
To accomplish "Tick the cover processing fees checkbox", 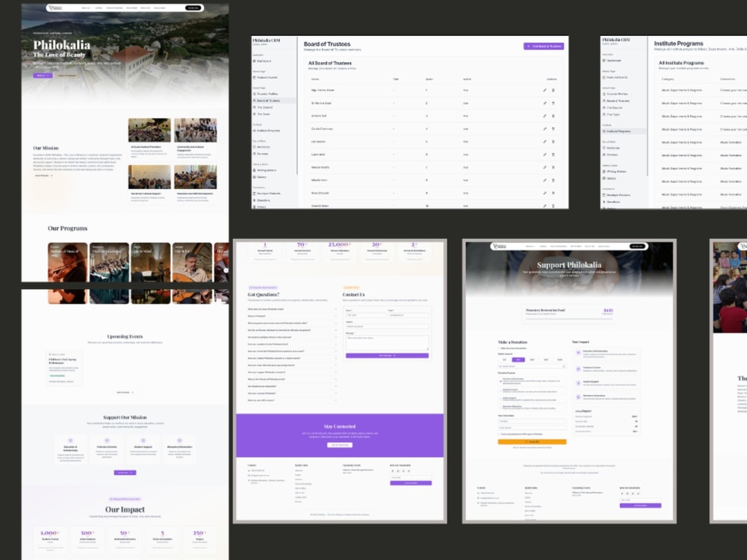I will tap(499, 434).
